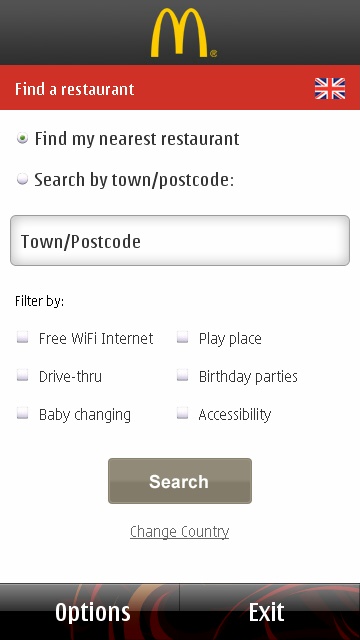Viewport: 360px width, 640px height.
Task: Enable Birthday parties filter
Action: point(182,375)
